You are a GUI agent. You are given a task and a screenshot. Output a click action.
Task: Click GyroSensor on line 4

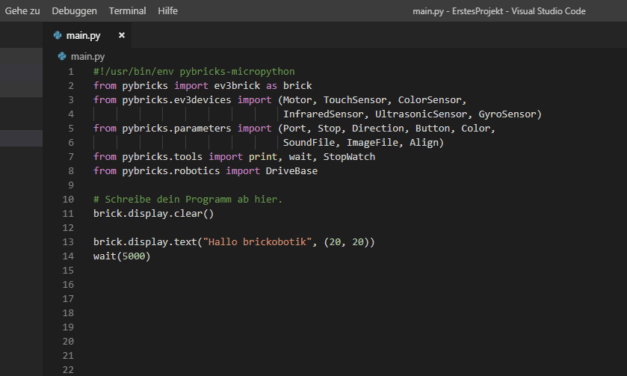click(507, 114)
